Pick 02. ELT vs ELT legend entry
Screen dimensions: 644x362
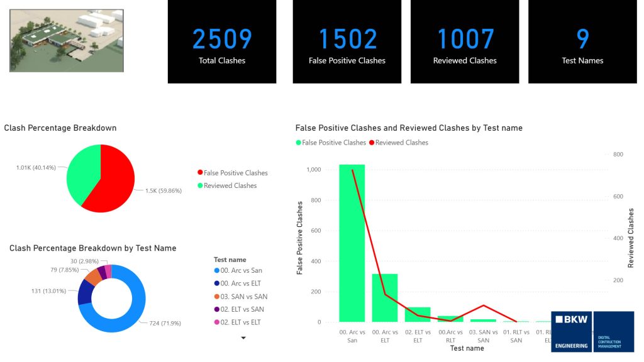click(239, 322)
